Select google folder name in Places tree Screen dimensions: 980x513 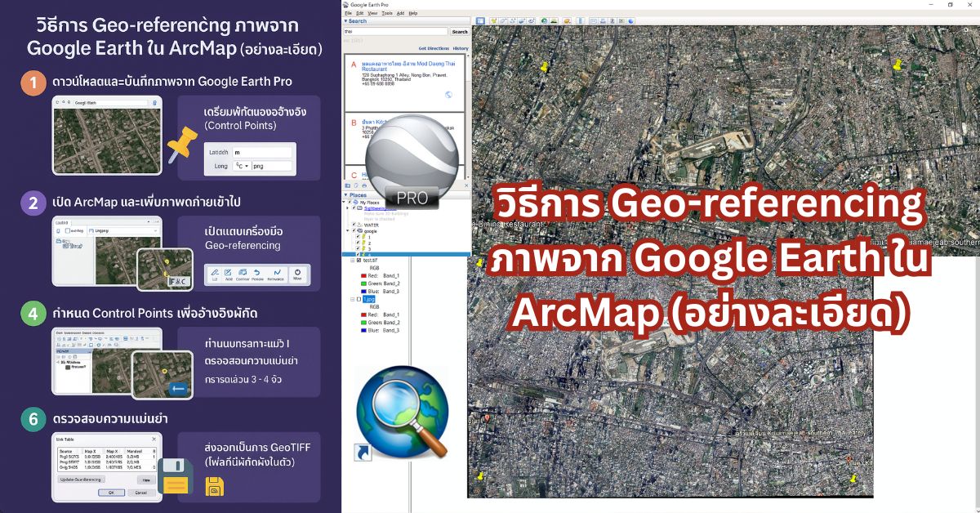pos(371,231)
